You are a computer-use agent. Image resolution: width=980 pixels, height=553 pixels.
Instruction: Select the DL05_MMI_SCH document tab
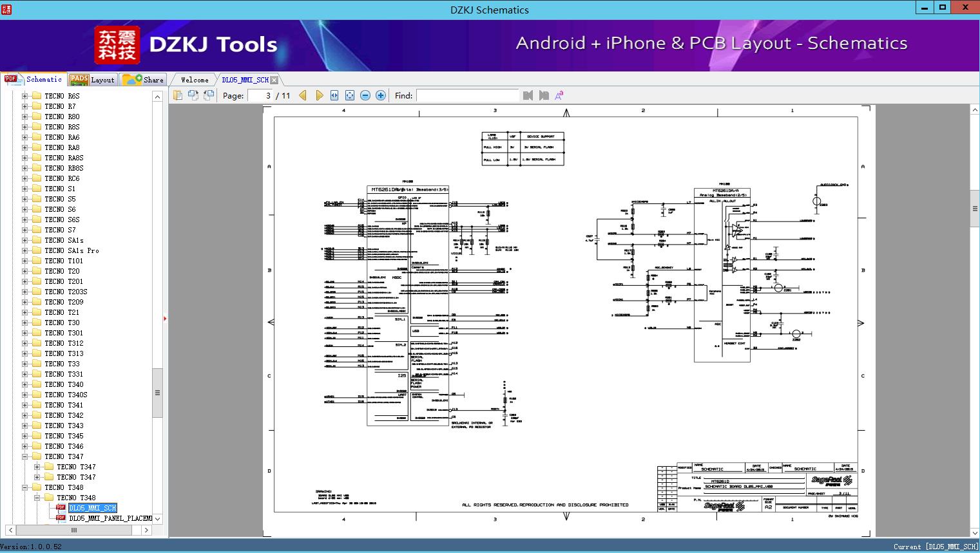[245, 80]
